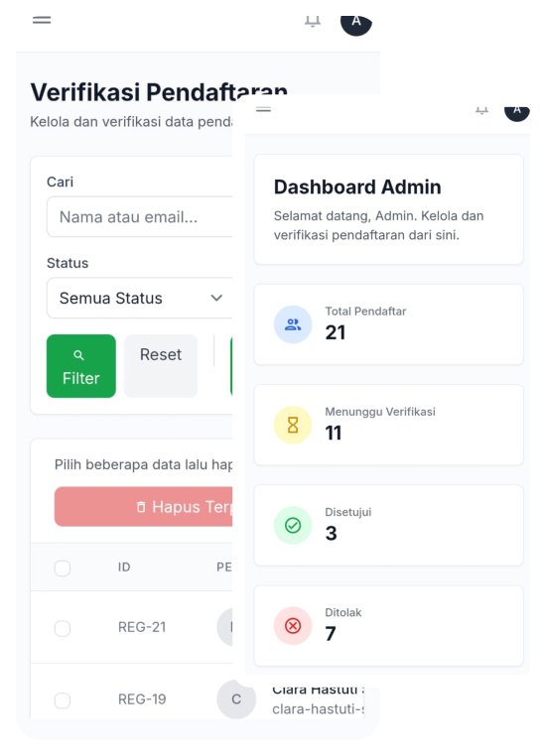Check the checkbox for row REG-21
The height and width of the screenshot is (756, 543).
pos(63,628)
